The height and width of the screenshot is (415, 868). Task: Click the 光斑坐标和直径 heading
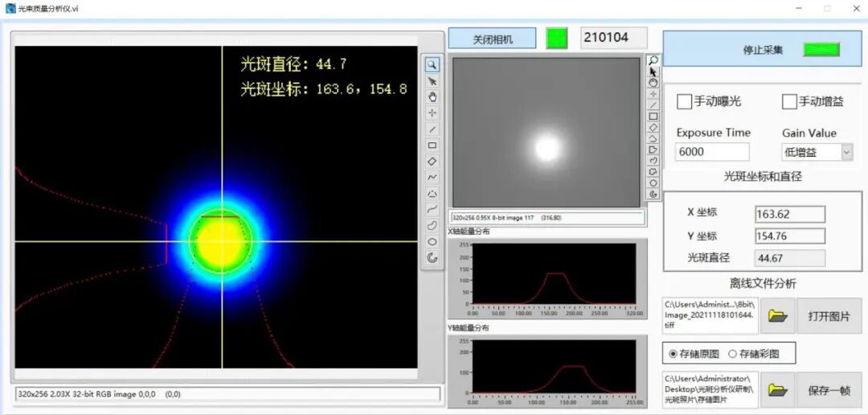(x=763, y=177)
